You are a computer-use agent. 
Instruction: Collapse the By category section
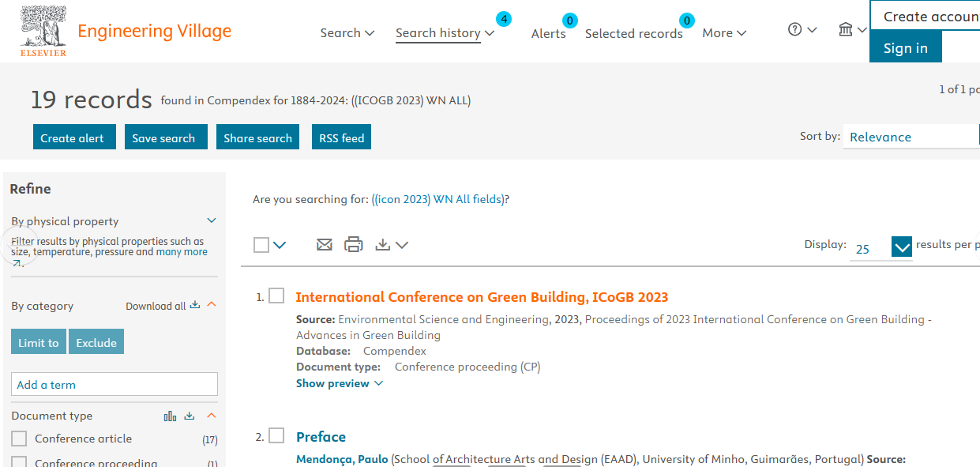212,305
